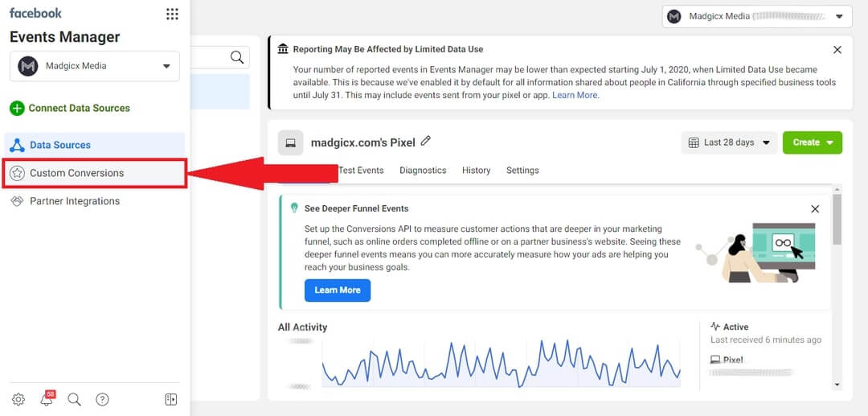This screenshot has height=416, width=868.
Task: Click the bank icon beside Reporting notice
Action: pos(283,49)
